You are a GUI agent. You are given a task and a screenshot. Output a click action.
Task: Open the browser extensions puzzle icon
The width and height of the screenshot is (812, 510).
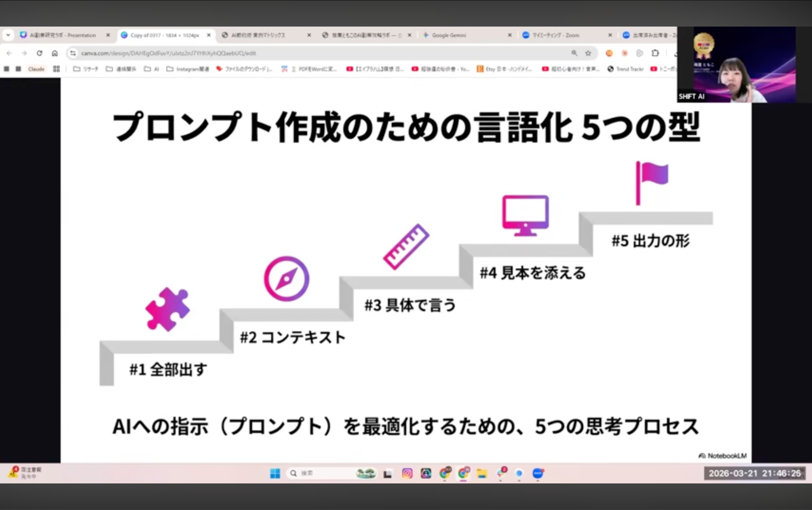(x=655, y=53)
